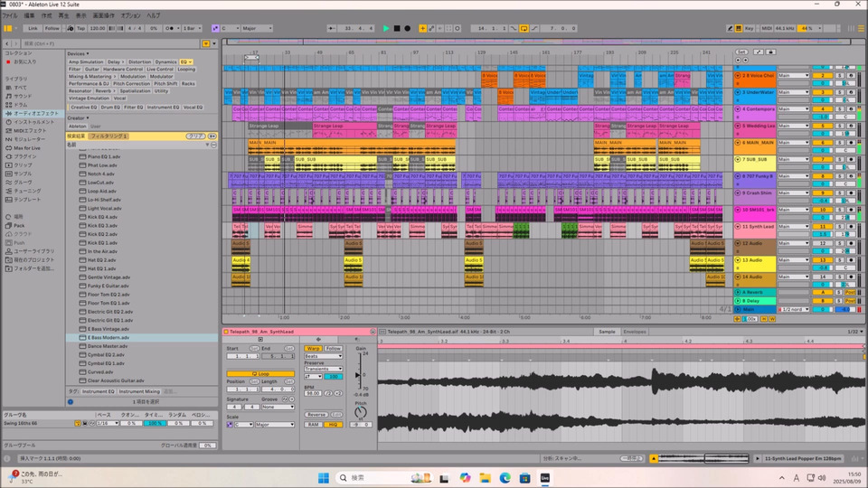Toggle HiQ mode for the clip

click(334, 424)
